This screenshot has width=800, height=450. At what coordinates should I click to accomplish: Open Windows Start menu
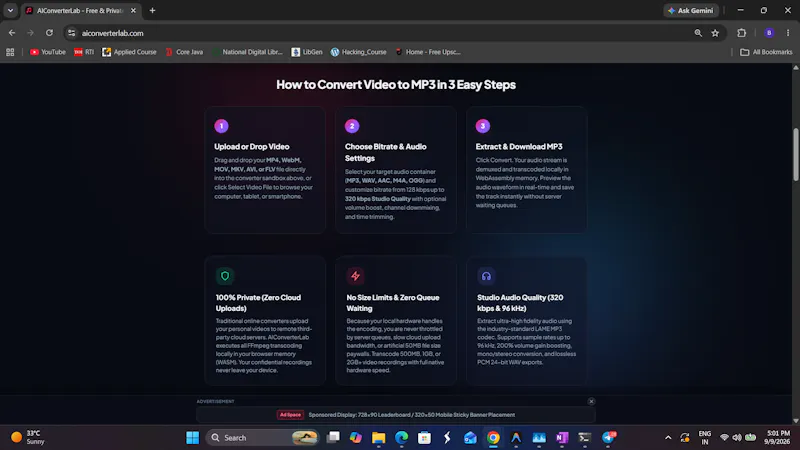point(192,438)
